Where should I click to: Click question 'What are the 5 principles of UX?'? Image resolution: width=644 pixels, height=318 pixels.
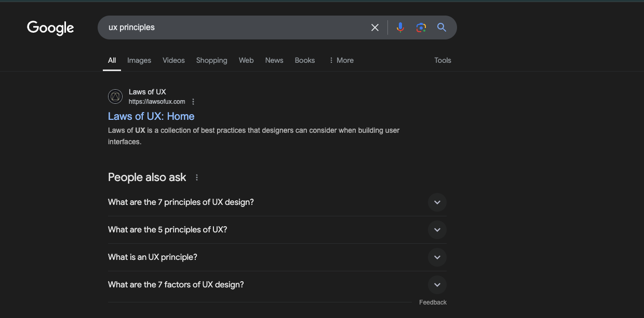click(167, 230)
